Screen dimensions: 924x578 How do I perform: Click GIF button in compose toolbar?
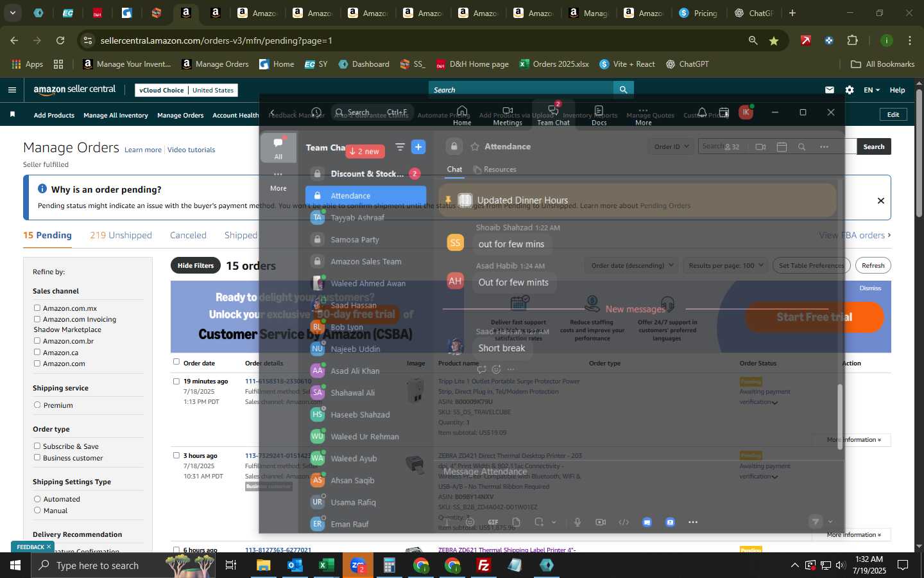pyautogui.click(x=493, y=522)
